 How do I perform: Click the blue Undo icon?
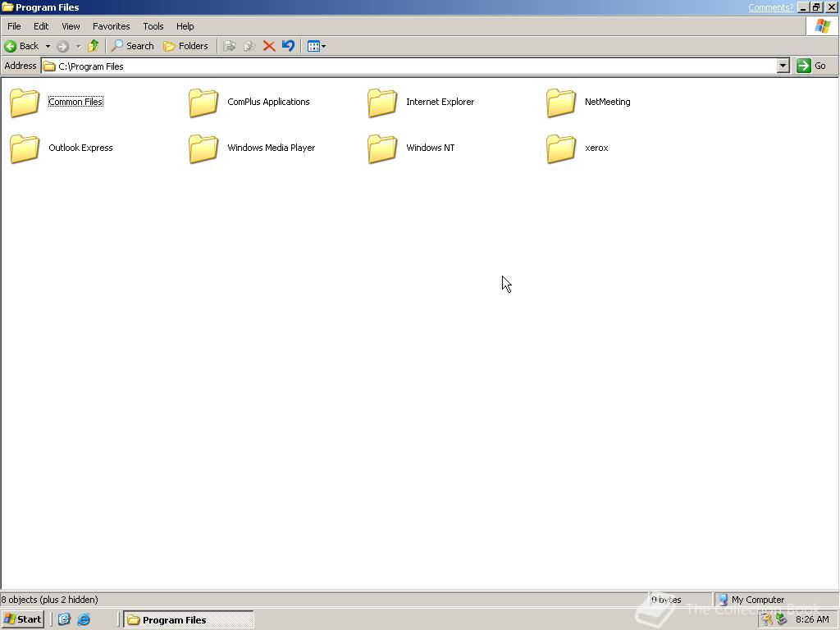point(288,46)
